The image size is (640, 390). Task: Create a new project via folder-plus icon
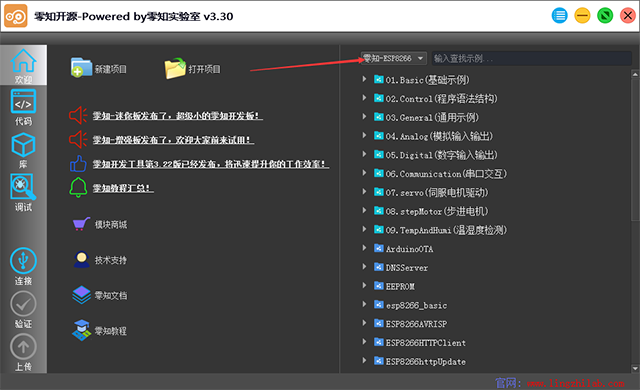[81, 67]
